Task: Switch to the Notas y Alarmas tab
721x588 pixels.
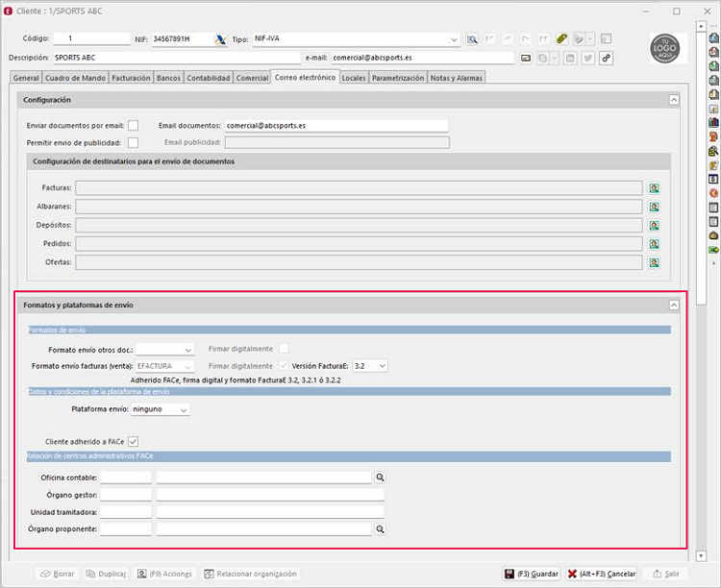Action: (x=456, y=78)
